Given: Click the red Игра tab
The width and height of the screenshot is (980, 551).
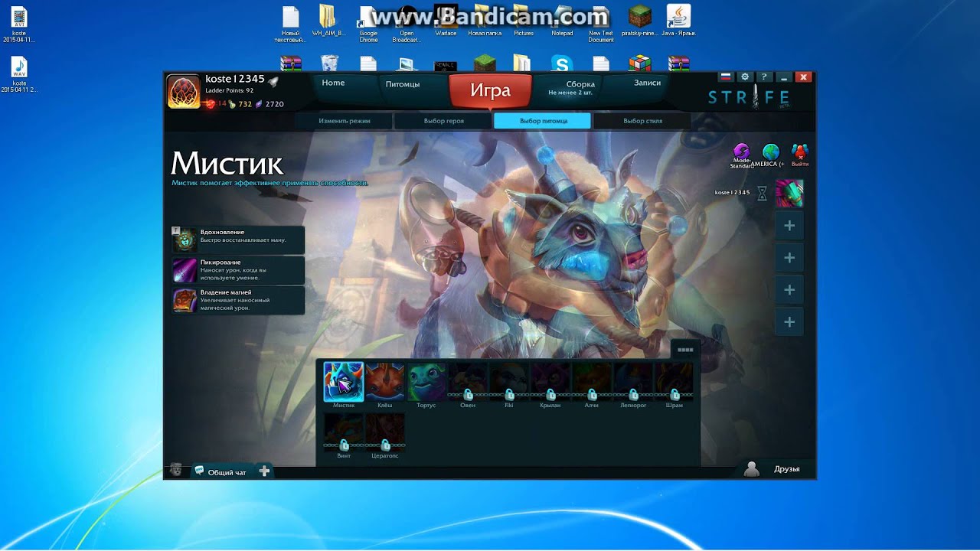Looking at the screenshot, I should tap(490, 91).
